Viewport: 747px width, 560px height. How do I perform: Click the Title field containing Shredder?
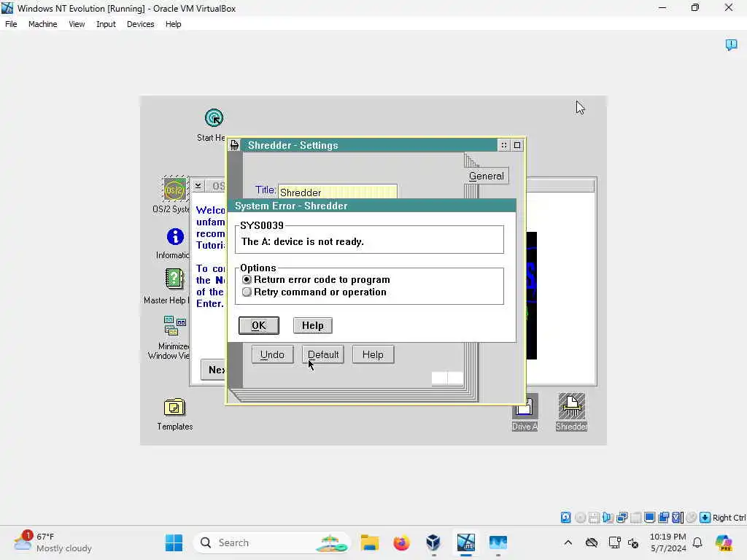click(337, 192)
